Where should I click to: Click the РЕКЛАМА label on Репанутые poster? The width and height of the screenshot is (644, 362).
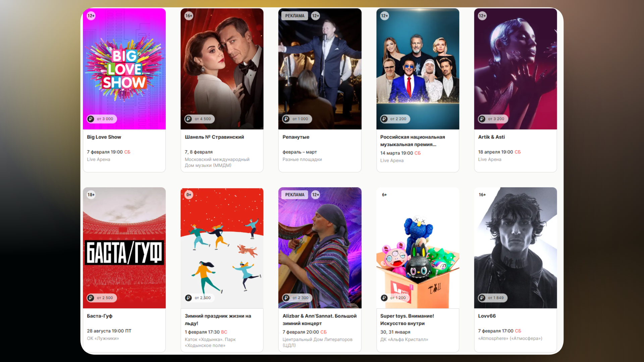coord(294,16)
